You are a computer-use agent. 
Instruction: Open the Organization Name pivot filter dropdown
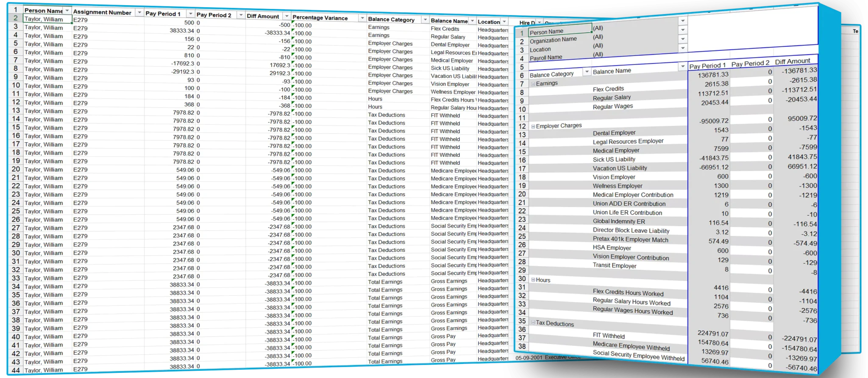click(x=682, y=30)
